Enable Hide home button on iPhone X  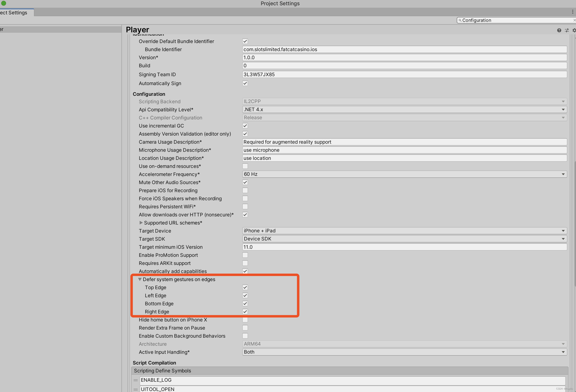tap(245, 320)
